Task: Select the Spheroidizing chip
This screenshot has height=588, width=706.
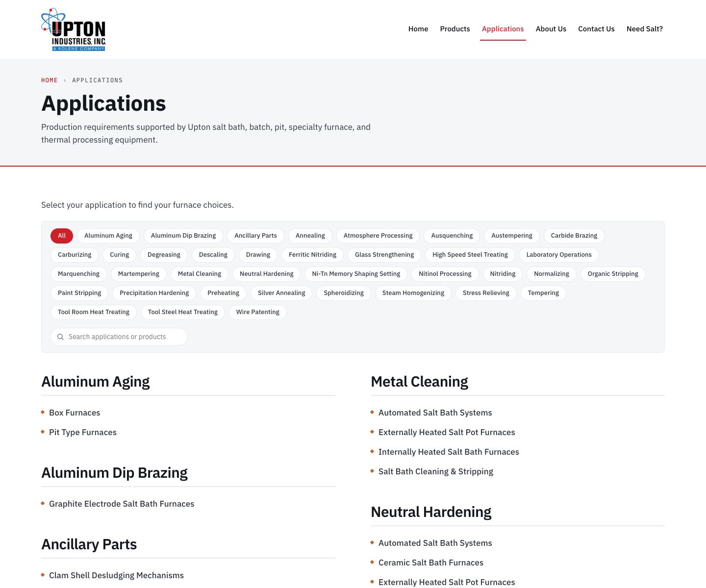Action: pos(344,293)
